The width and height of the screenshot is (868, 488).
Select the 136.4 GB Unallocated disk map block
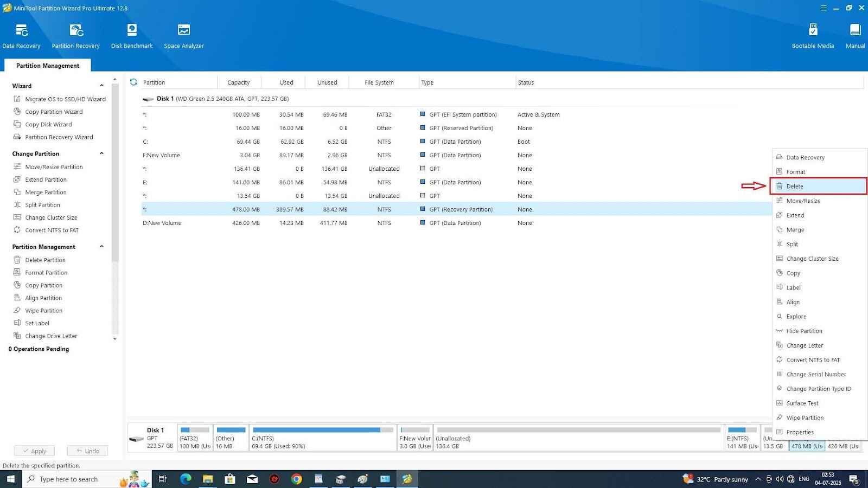[x=579, y=438]
